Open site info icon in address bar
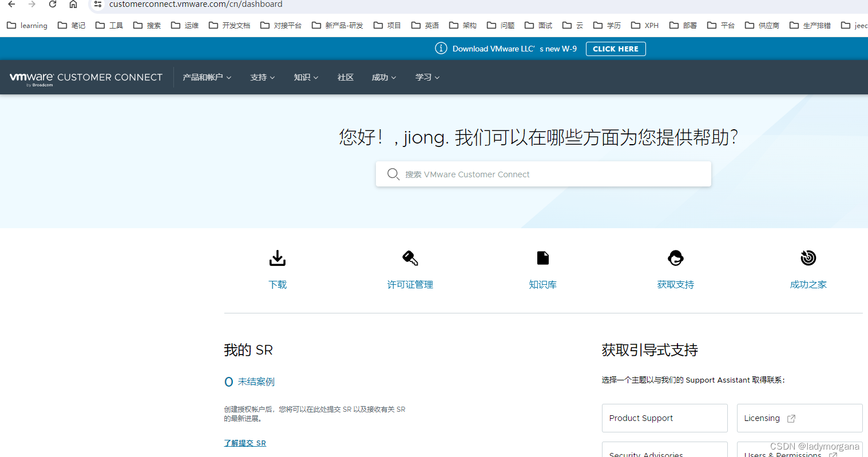This screenshot has height=457, width=868. [x=98, y=4]
